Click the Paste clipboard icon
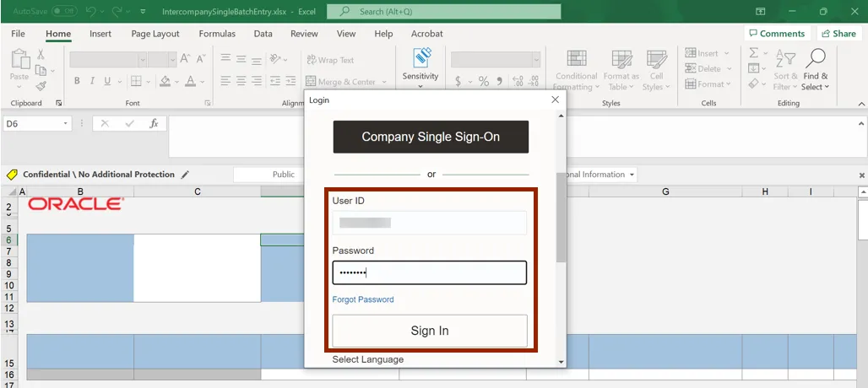This screenshot has height=388, width=868. pos(20,60)
